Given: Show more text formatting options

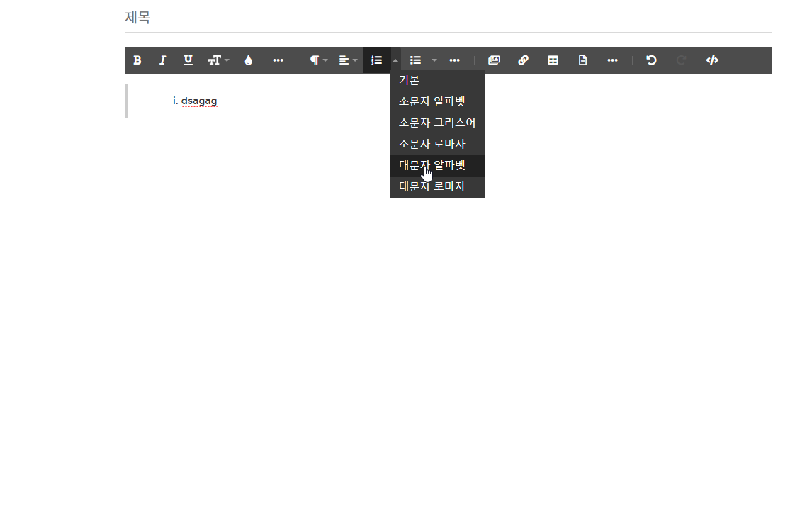Looking at the screenshot, I should pyautogui.click(x=278, y=60).
